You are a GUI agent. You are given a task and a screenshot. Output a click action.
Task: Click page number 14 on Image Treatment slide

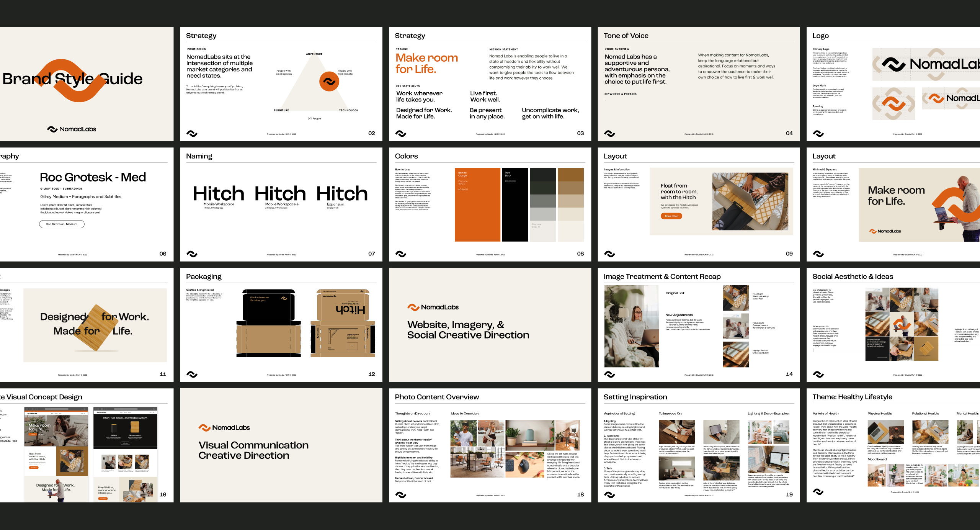pos(789,374)
